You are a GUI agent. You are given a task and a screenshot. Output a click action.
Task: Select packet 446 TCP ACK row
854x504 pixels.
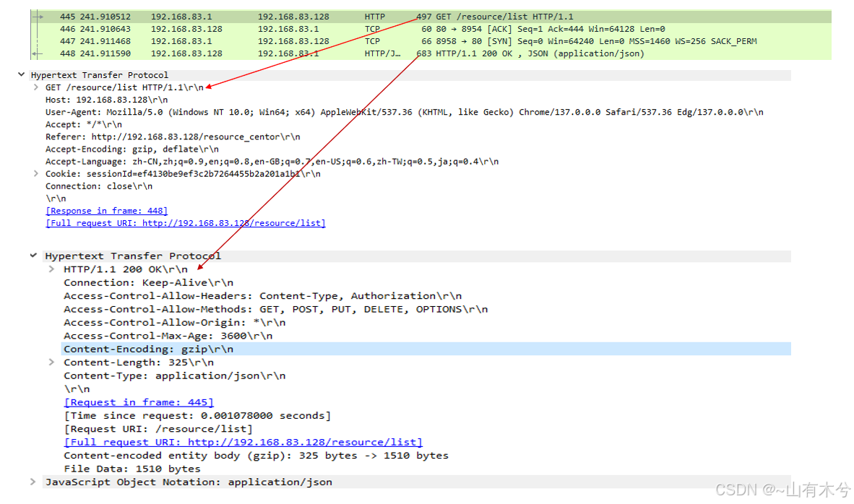[x=431, y=29]
